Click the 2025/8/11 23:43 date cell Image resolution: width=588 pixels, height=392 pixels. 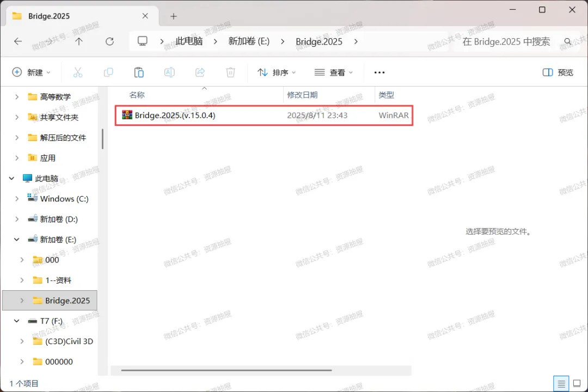[317, 115]
